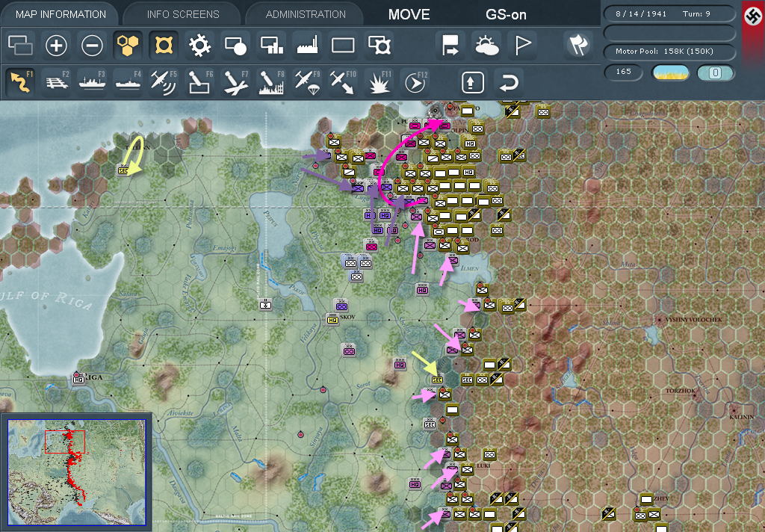Toggle the hex grid display
The image size is (765, 532).
coord(128,46)
